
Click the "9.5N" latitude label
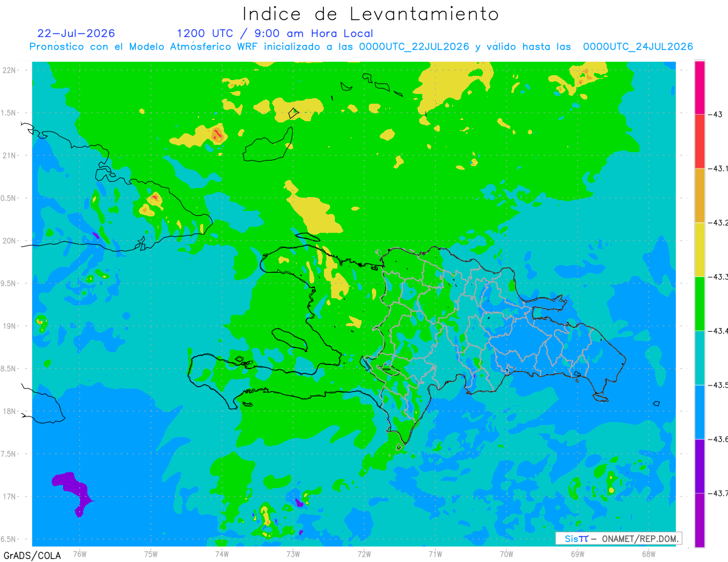coord(8,283)
